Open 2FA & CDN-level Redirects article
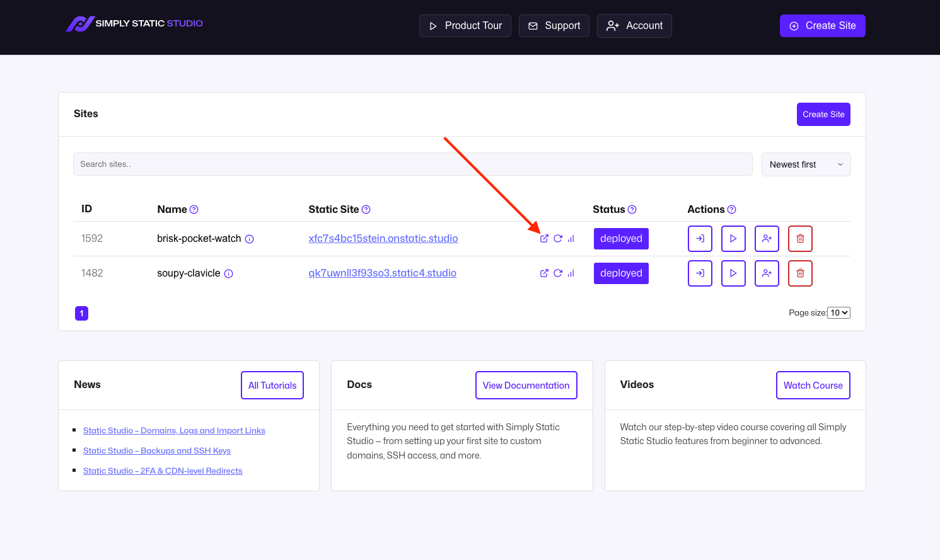Viewport: 940px width, 560px height. pyautogui.click(x=163, y=471)
